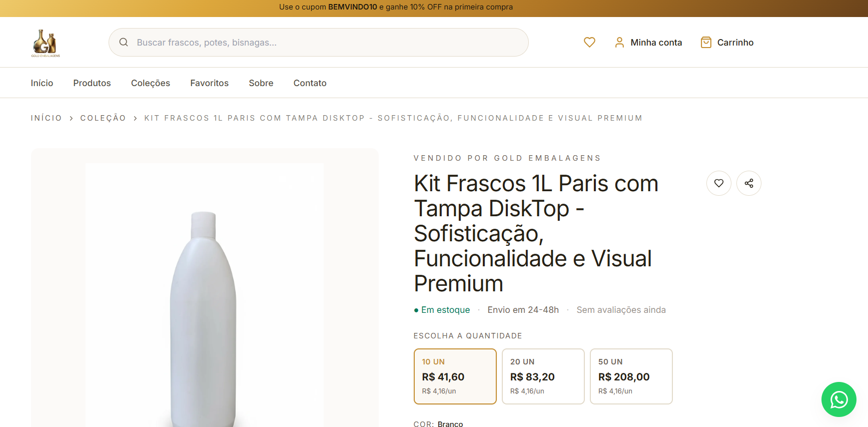
Task: Open Coleções menu item
Action: (x=151, y=83)
